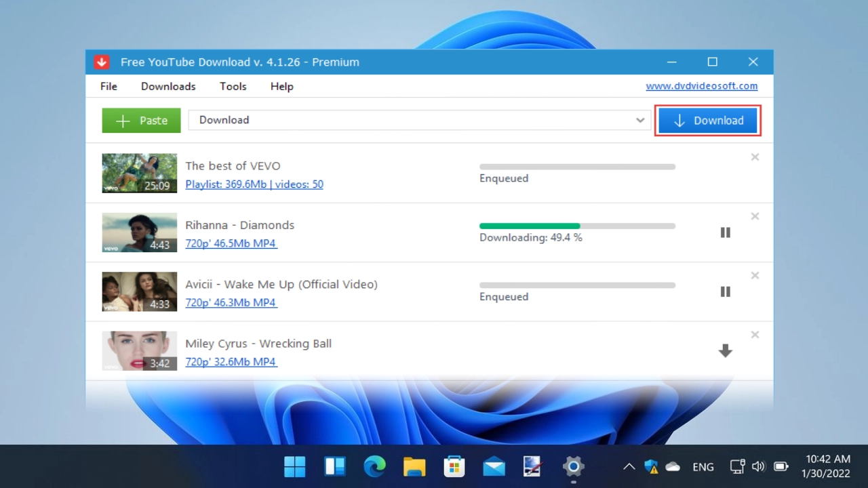Open the Tools menu

click(x=233, y=86)
